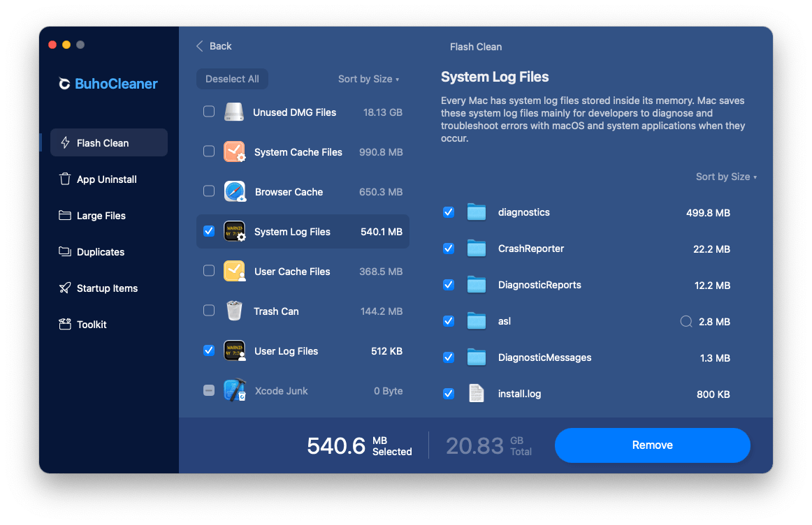Click the Back chevron arrow
The image size is (812, 525).
point(199,46)
